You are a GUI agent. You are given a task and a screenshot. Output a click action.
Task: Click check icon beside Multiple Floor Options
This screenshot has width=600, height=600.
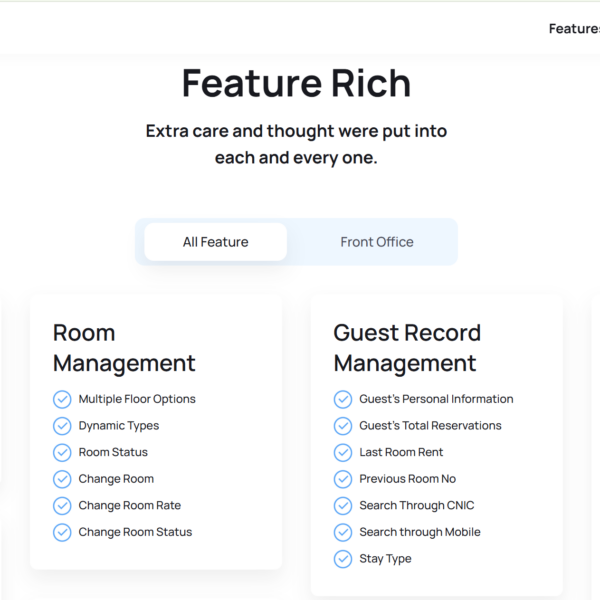(x=62, y=399)
